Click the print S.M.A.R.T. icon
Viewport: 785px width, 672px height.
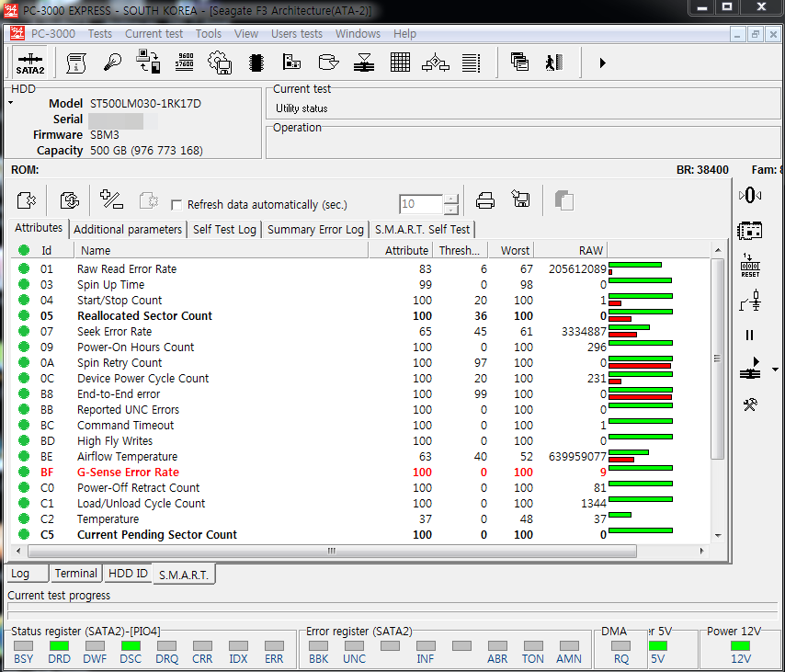coord(485,200)
